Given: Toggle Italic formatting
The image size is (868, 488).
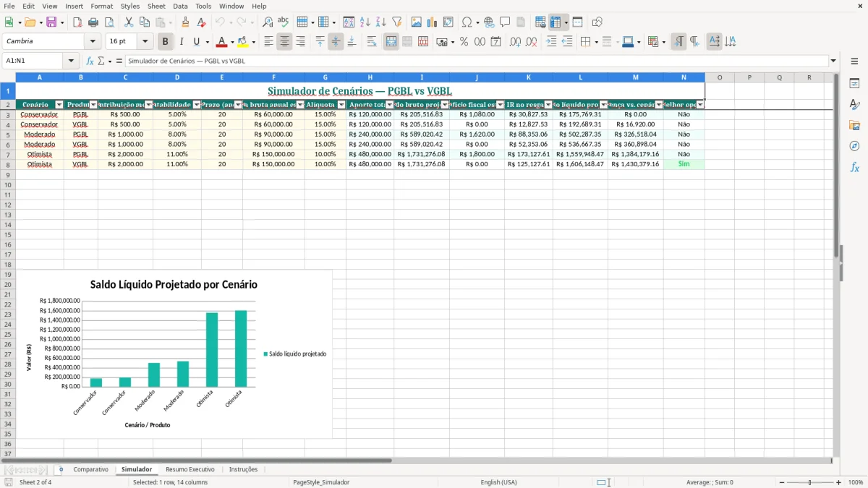Looking at the screenshot, I should [x=182, y=42].
